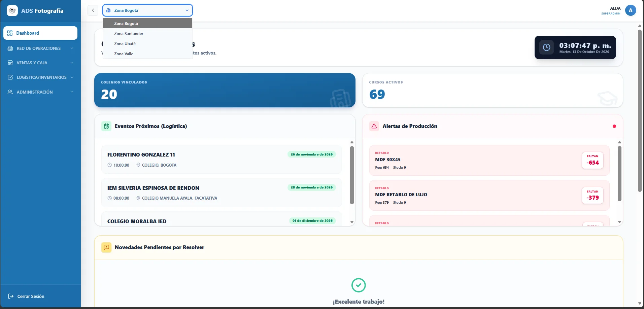The width and height of the screenshot is (644, 309).
Task: Open the Colegios Vinculados card
Action: [x=225, y=90]
